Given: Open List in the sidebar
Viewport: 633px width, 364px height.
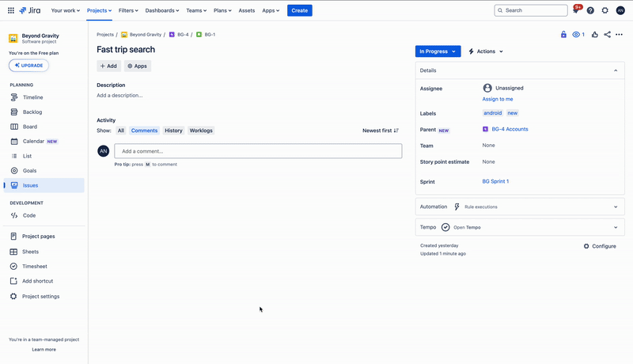Looking at the screenshot, I should [x=44, y=156].
